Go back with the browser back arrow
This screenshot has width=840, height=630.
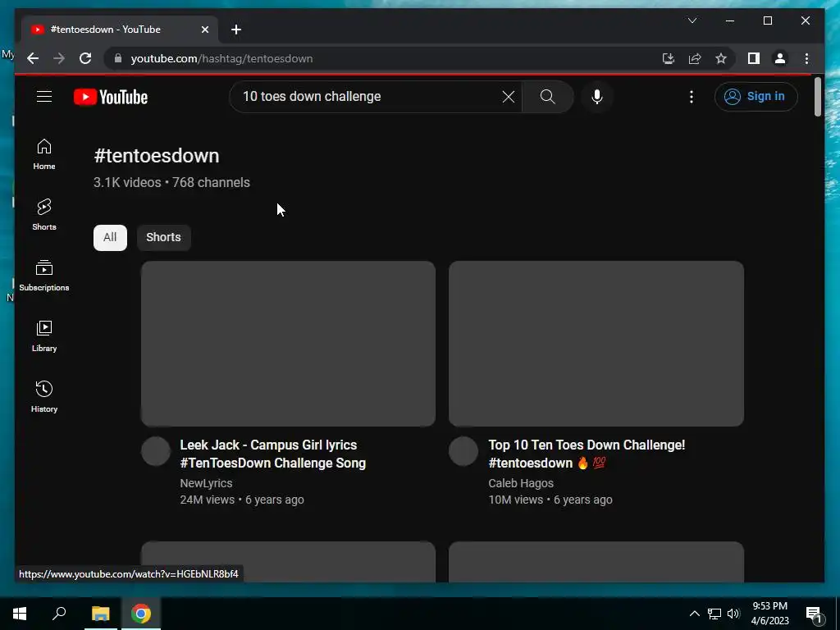tap(33, 58)
